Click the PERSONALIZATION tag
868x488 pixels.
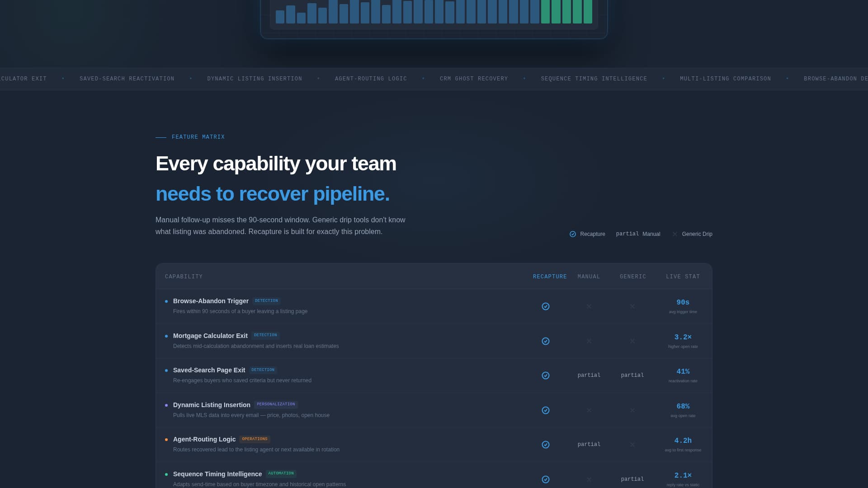(x=276, y=404)
